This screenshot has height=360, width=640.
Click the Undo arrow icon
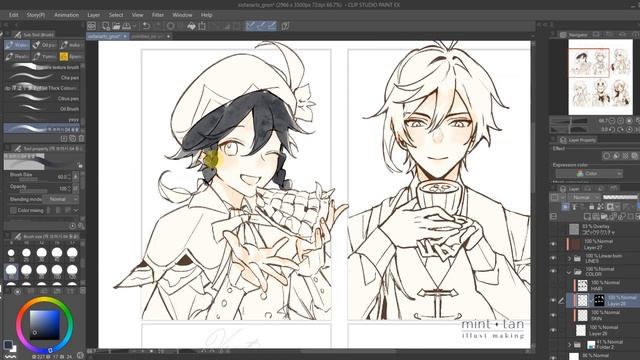pos(146,26)
